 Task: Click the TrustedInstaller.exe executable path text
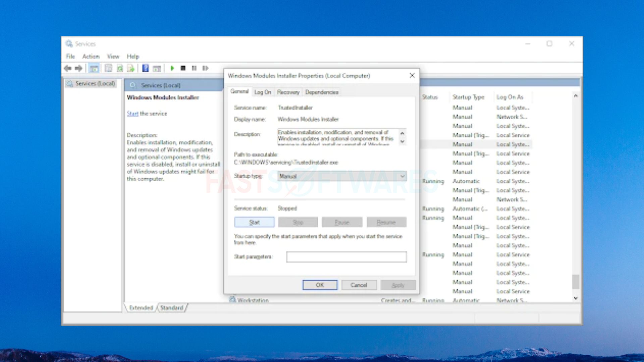click(x=286, y=163)
